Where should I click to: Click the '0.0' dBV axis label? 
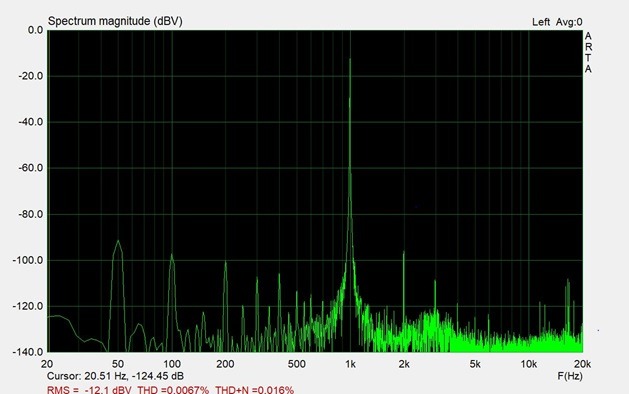(x=35, y=30)
